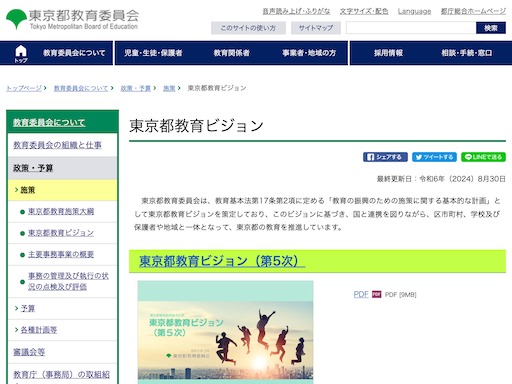Screen dimensions: 512x384
Task: Open 教育関係者 main menu
Action: [x=231, y=53]
